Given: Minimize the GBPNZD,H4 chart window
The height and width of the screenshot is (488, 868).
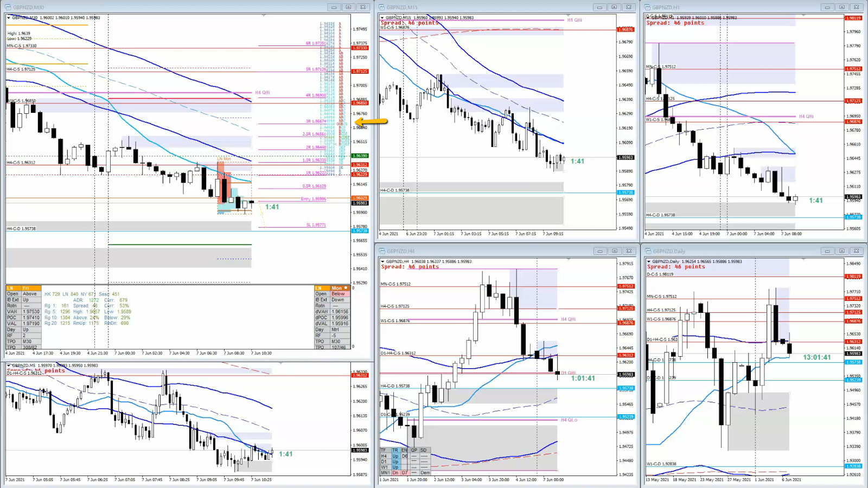Looking at the screenshot, I should coord(599,251).
